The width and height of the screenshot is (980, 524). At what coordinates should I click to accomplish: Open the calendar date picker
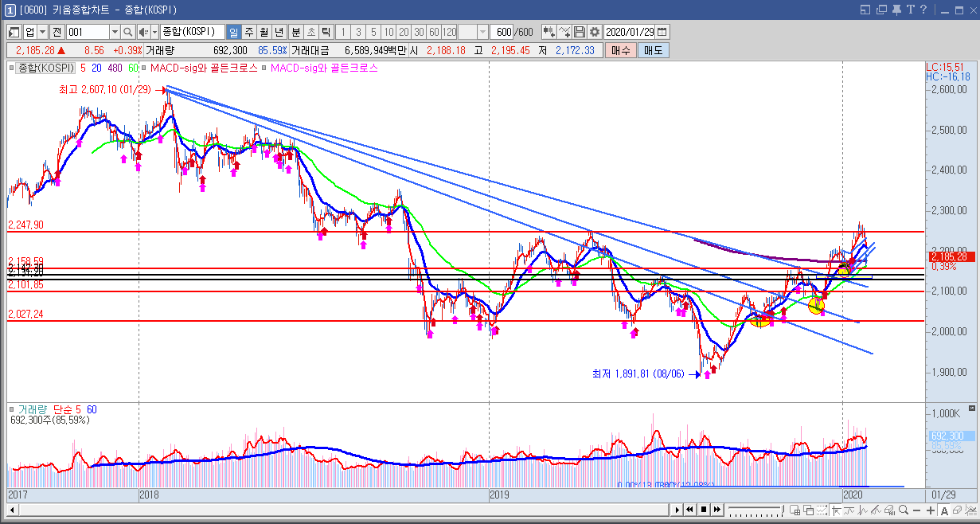(662, 32)
